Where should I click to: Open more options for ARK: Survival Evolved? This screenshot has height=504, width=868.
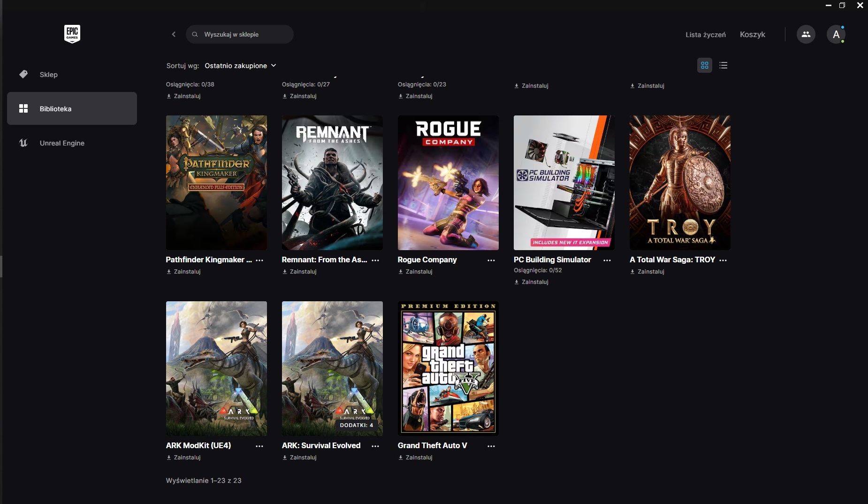click(375, 446)
